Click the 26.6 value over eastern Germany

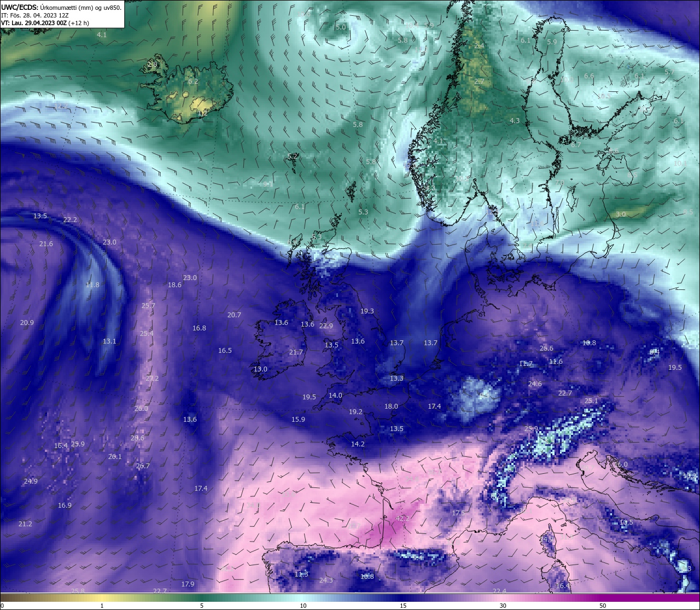546,348
